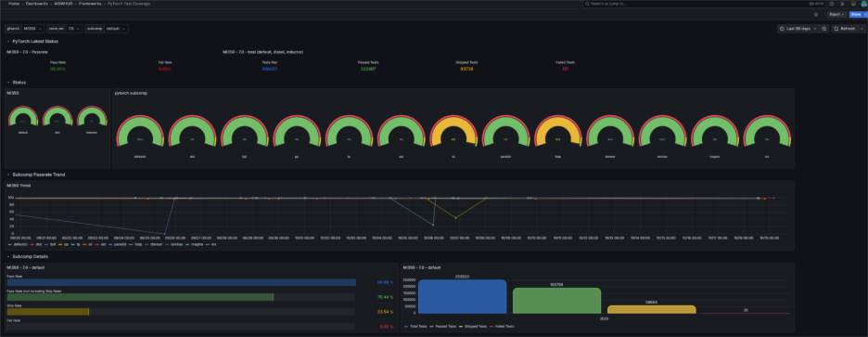Click the blue Total Tests bar 253533

click(x=462, y=297)
